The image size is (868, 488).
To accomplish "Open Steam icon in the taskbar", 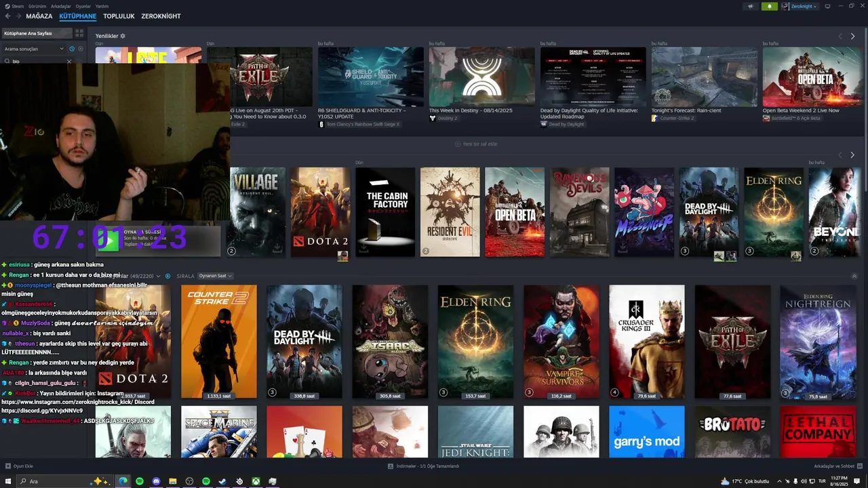I will click(x=222, y=481).
